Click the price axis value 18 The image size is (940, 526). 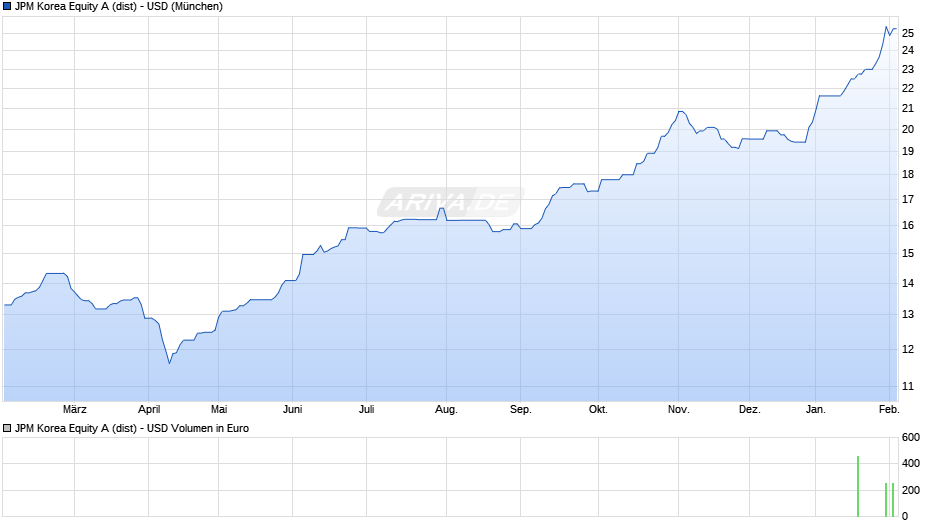[908, 175]
